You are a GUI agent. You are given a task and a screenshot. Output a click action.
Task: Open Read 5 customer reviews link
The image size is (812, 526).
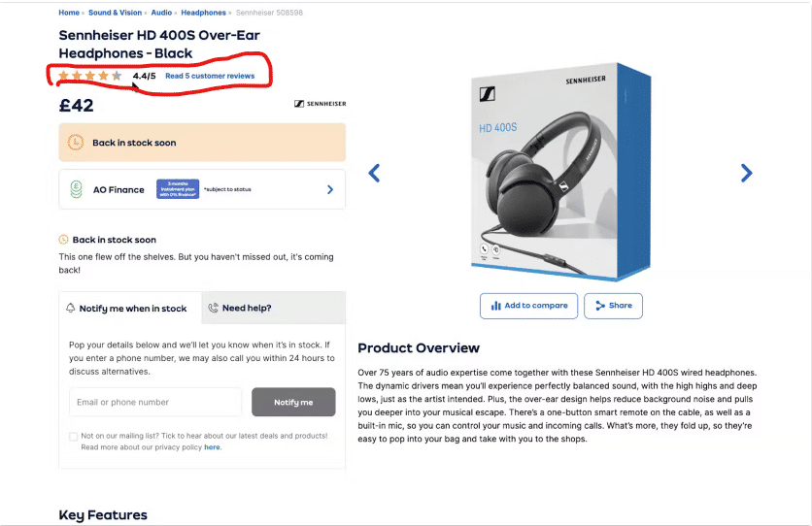[x=210, y=76]
